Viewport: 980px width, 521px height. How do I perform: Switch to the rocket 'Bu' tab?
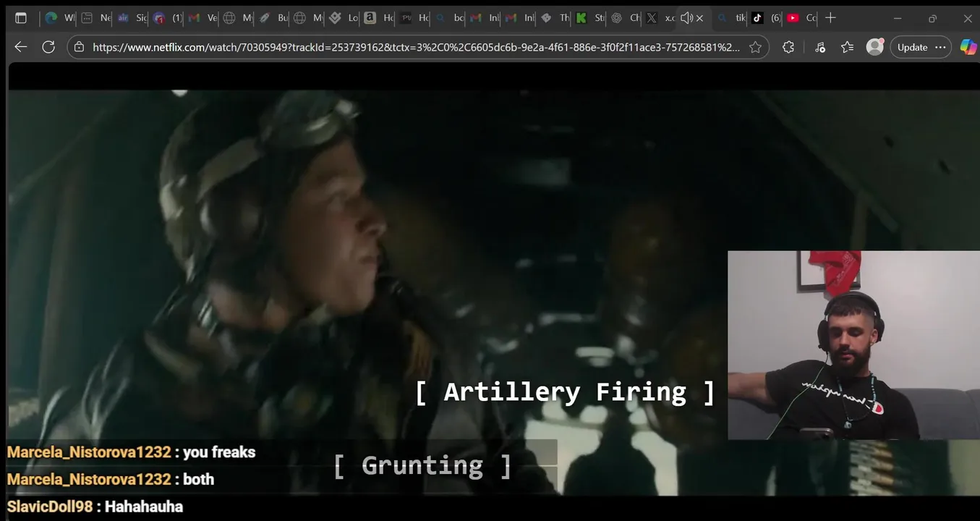273,18
